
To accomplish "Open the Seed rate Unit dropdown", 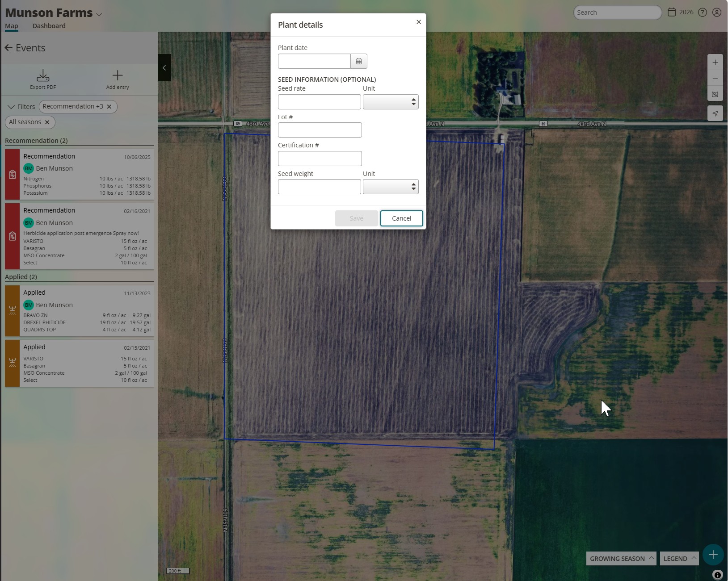I will [391, 102].
